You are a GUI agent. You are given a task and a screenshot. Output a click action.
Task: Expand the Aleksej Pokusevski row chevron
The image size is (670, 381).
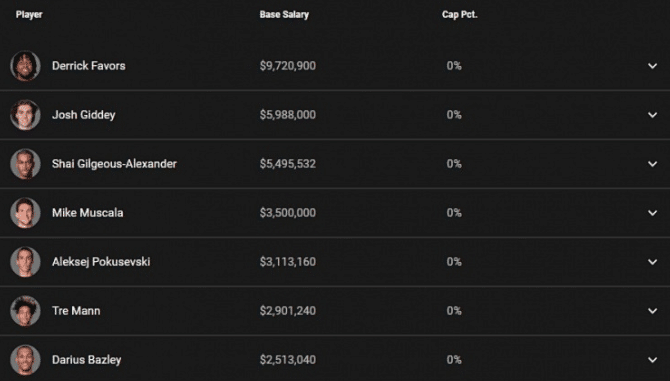[x=652, y=262]
